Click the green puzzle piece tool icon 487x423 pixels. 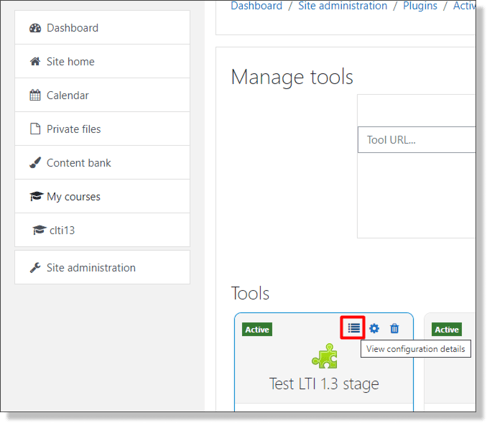tap(324, 356)
